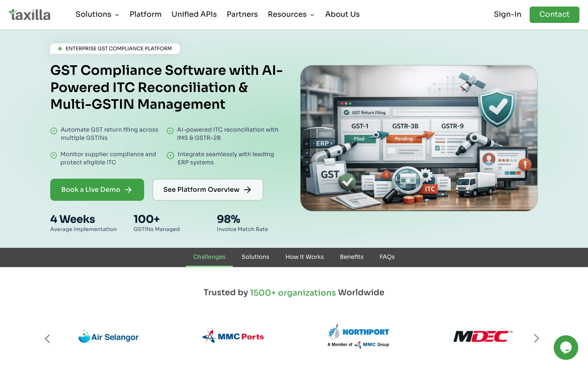Click the '98%' match rate statistic
Screen dimensions: 588x368
point(229,219)
